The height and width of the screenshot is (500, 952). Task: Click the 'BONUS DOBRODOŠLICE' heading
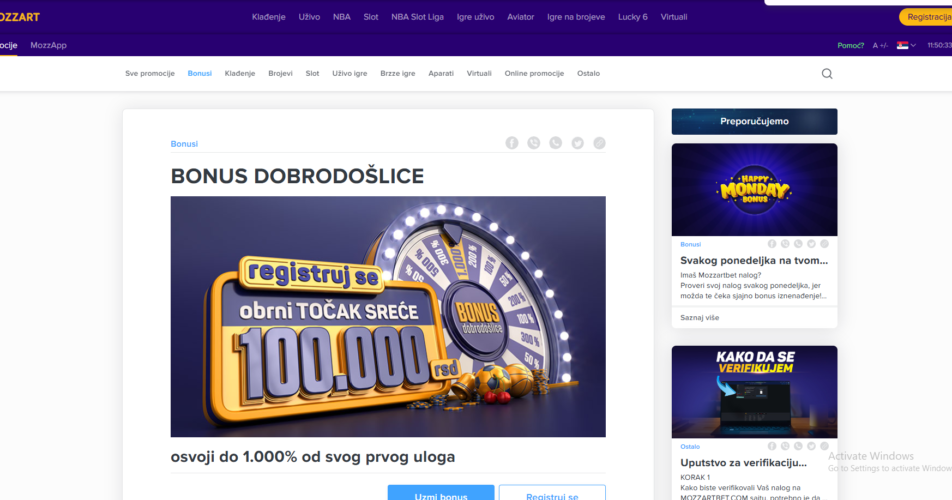point(298,176)
